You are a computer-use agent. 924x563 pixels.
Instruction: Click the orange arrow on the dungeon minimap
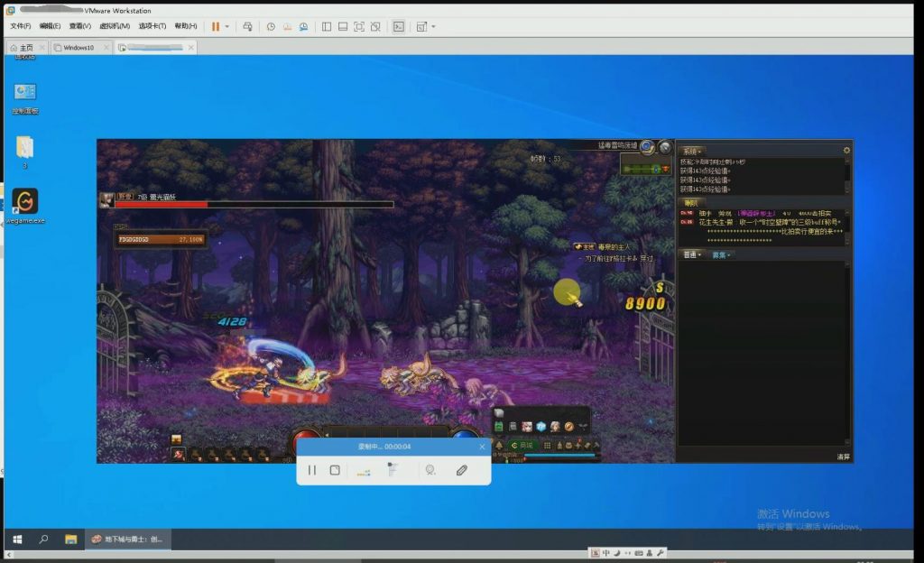(x=666, y=170)
